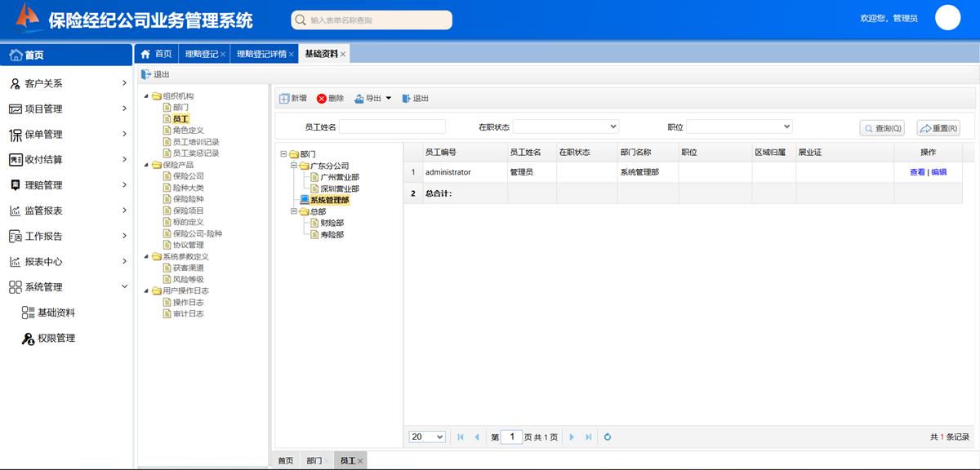Viewport: 980px width, 470px height.
Task: Select 员工培训记录 tree item
Action: [196, 142]
